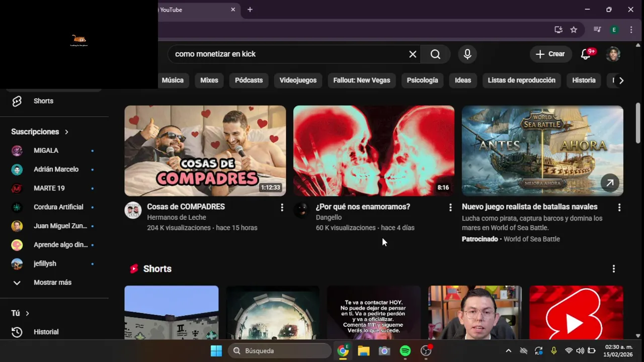Open File Explorer from the taskbar
This screenshot has width=644, height=362.
364,351
